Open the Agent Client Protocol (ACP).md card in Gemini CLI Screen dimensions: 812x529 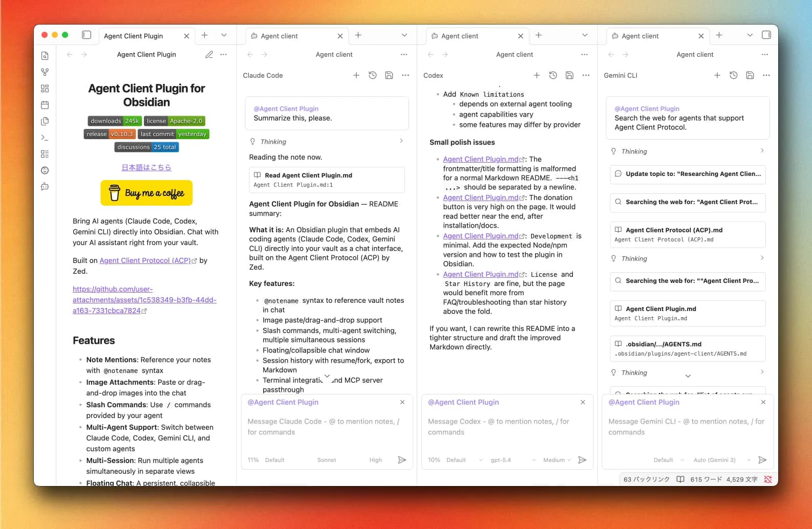point(688,234)
